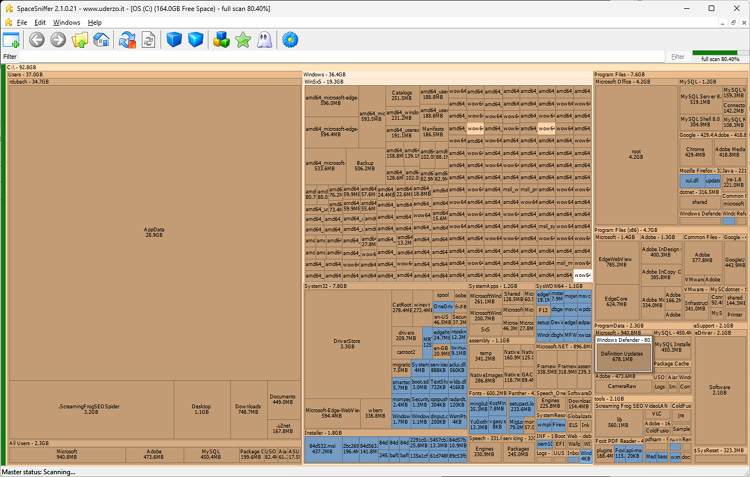Viewport: 750px width, 477px height.
Task: Select the AppData 26.9GB block
Action: (x=153, y=231)
